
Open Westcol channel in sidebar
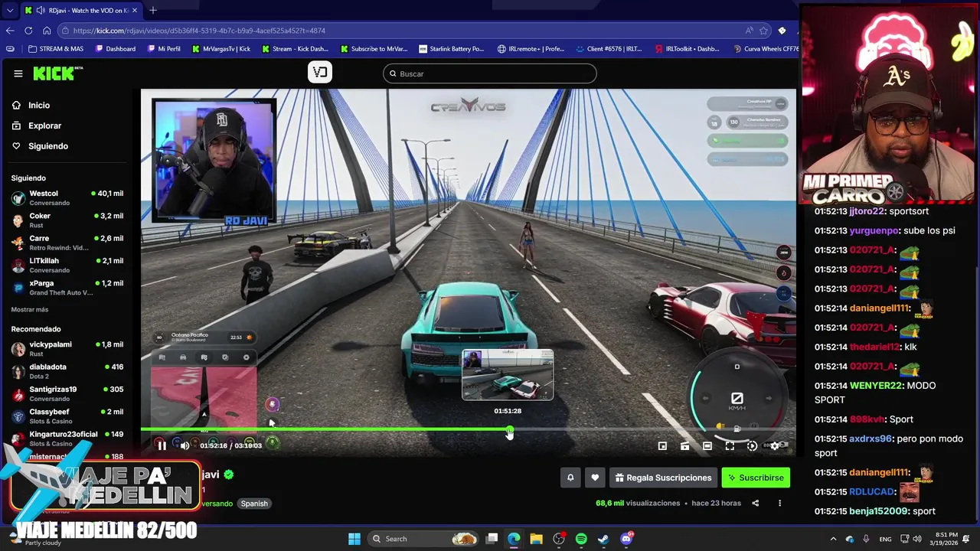(x=67, y=198)
